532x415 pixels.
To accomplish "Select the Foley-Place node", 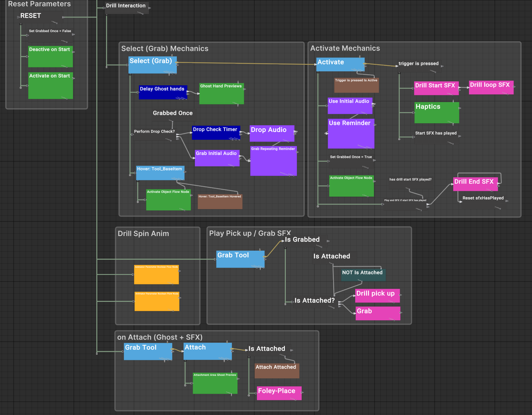I will coord(279,393).
